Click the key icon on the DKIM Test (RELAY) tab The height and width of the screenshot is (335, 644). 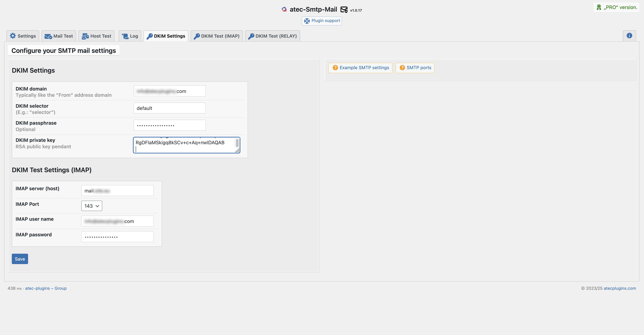coord(251,36)
